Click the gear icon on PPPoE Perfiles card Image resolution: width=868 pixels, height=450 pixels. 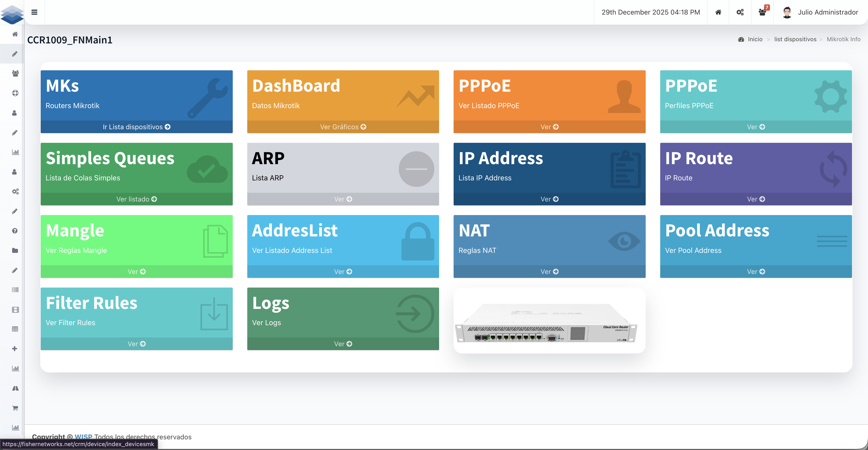tap(831, 96)
